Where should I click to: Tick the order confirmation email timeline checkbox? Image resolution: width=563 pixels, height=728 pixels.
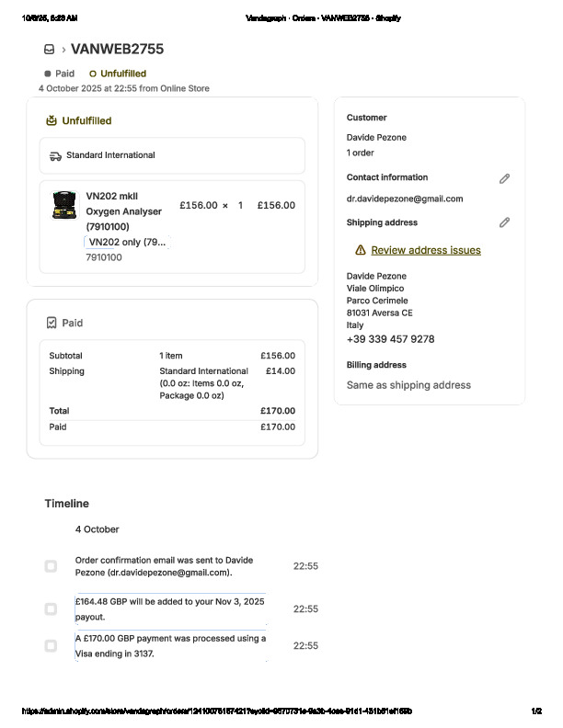pyautogui.click(x=51, y=566)
